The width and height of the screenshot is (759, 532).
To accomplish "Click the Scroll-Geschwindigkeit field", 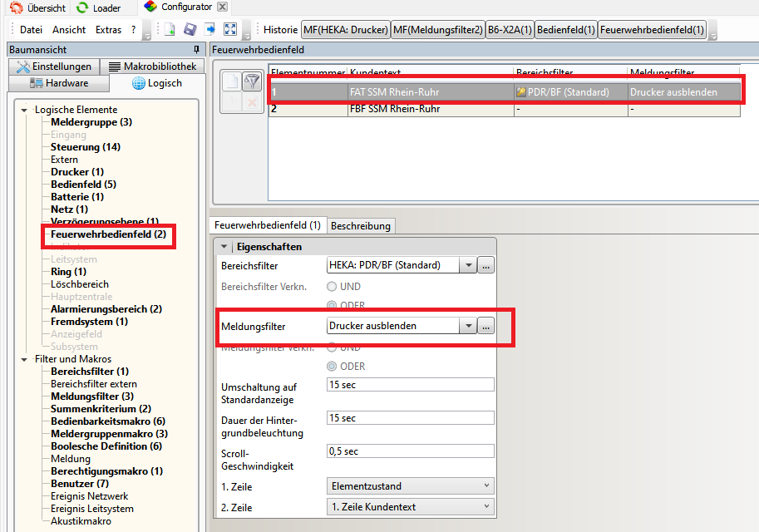I will coord(411,451).
